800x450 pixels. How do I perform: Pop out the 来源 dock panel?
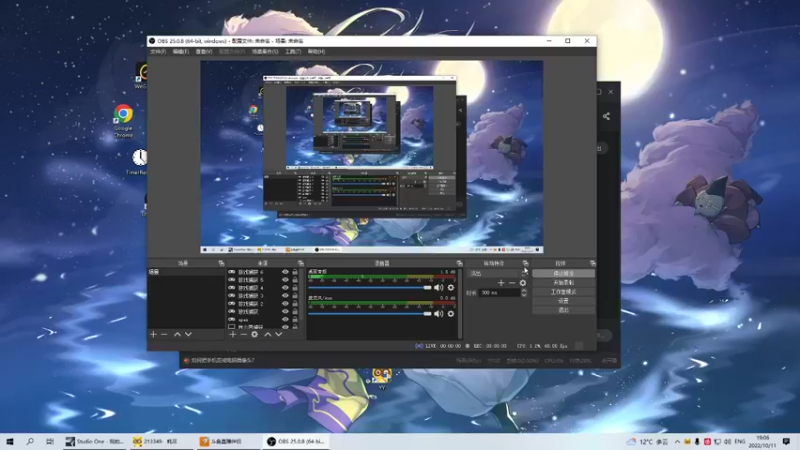coord(301,263)
